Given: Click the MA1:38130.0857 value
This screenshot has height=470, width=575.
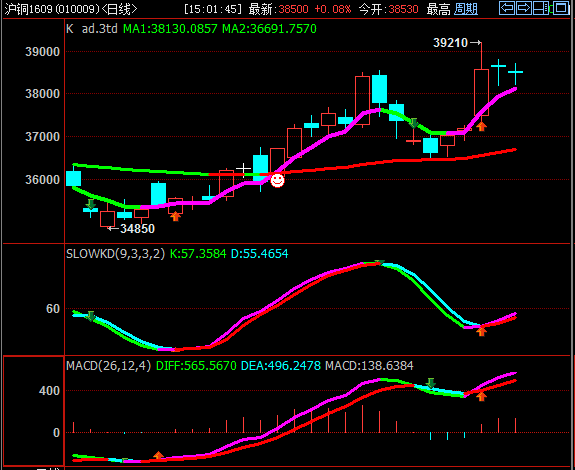Looking at the screenshot, I should pos(170,29).
